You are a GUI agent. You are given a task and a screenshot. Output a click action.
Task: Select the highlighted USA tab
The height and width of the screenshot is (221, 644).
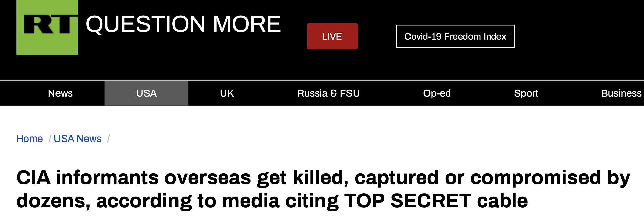click(x=146, y=93)
